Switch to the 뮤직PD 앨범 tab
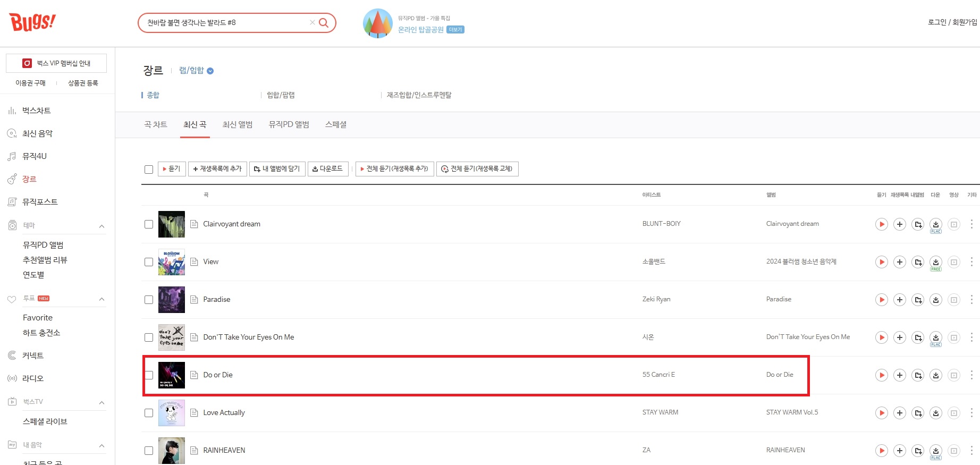 289,124
